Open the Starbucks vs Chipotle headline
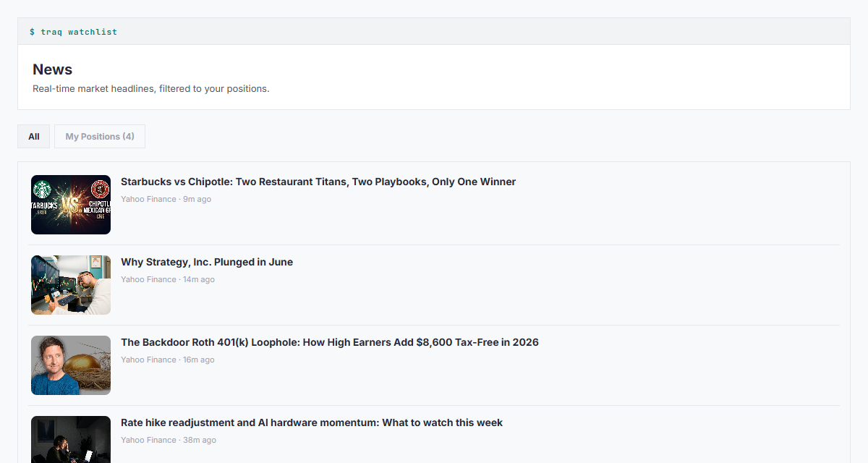 (318, 182)
